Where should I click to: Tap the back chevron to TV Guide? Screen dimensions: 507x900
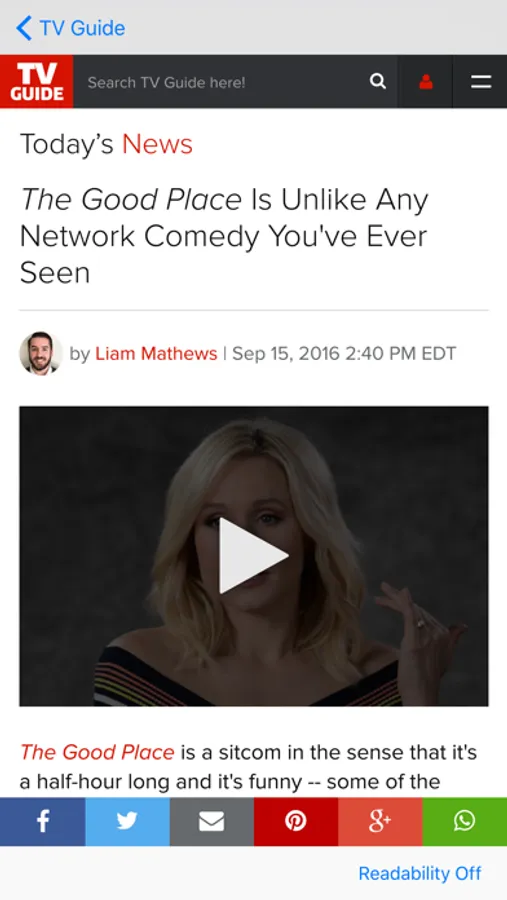[x=24, y=28]
